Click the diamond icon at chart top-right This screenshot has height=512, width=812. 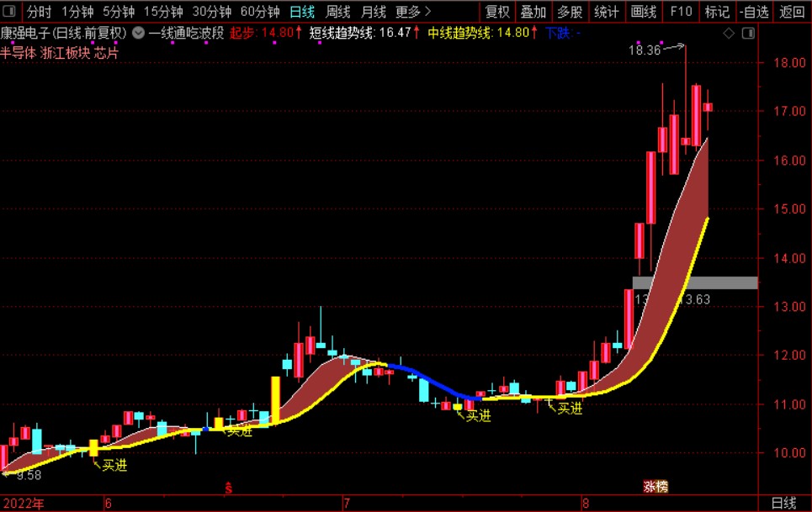pos(729,34)
